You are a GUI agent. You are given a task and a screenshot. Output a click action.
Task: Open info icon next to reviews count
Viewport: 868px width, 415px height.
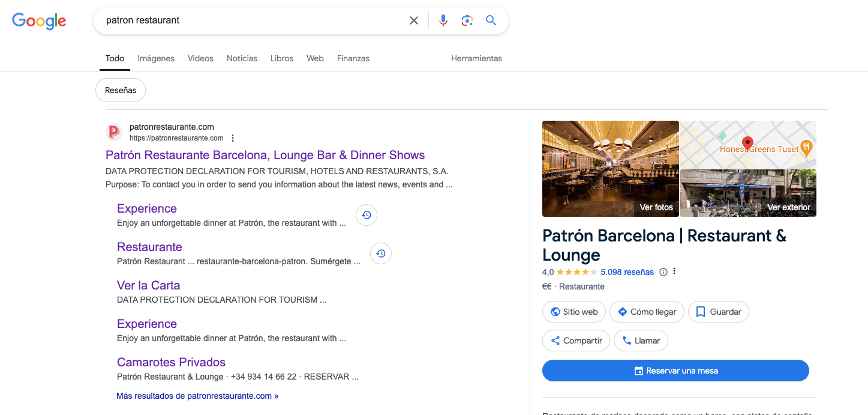point(663,272)
